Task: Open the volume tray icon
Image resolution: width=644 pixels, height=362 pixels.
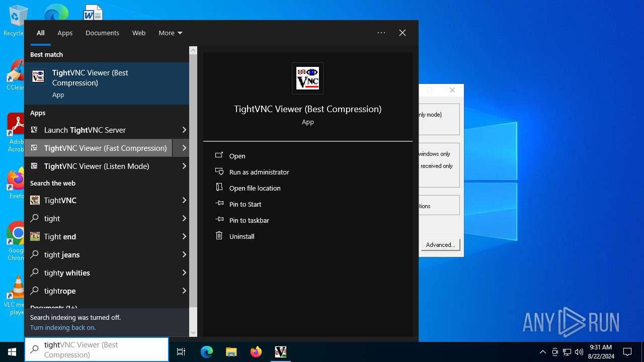Action: pyautogui.click(x=579, y=352)
